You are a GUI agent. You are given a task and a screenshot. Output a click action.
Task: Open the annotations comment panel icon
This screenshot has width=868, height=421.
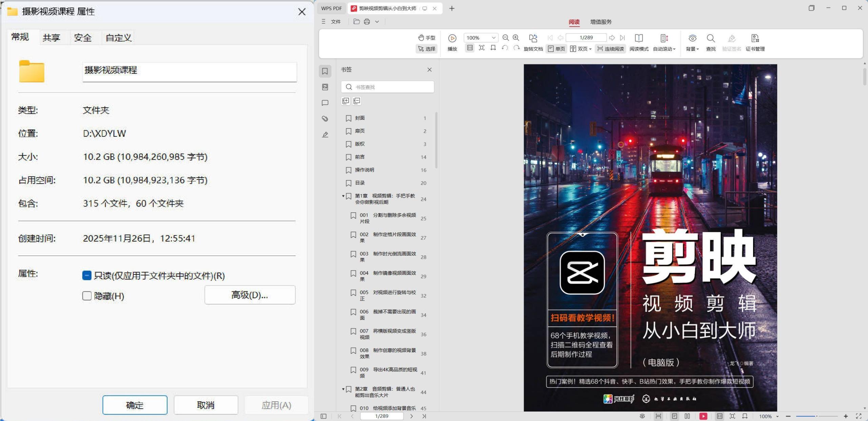click(325, 103)
